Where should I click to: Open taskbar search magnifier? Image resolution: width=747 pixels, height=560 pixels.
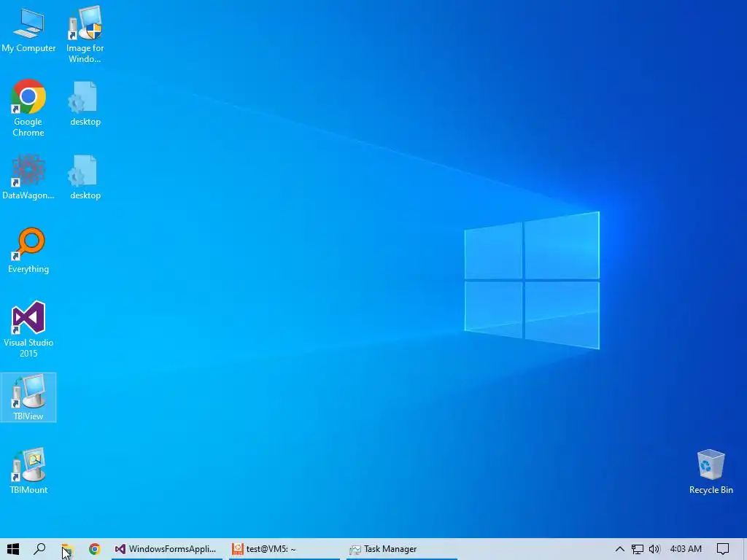coord(39,549)
